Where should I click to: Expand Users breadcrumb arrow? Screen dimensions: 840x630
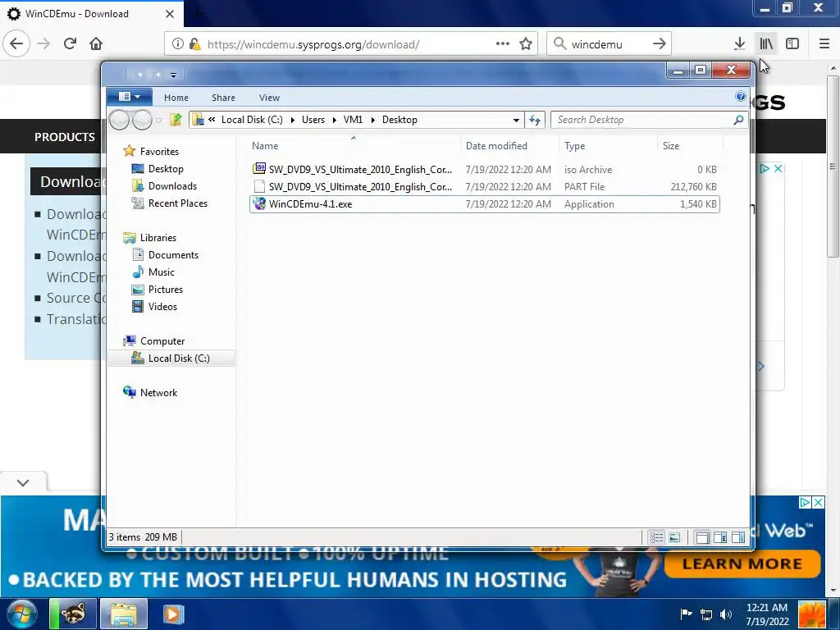point(335,120)
